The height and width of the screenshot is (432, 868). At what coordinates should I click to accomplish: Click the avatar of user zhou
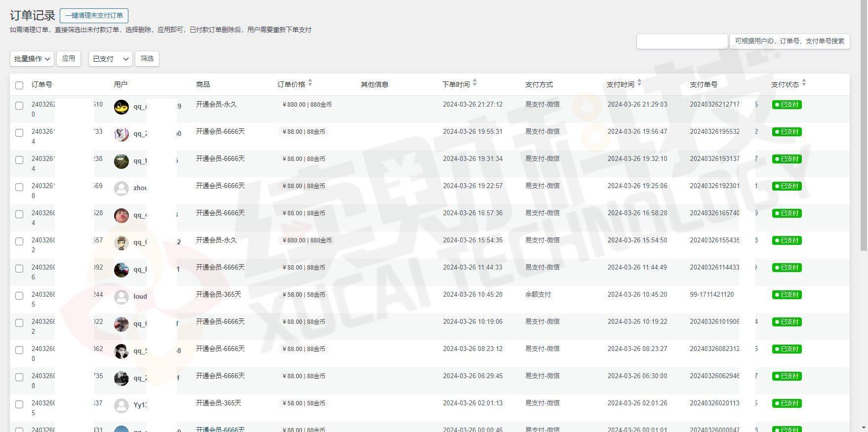click(x=121, y=188)
